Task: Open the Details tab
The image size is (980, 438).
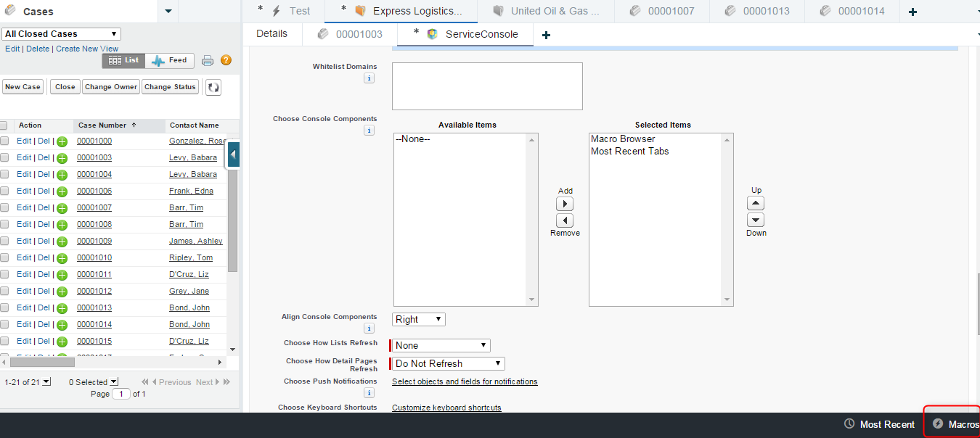Action: click(272, 33)
